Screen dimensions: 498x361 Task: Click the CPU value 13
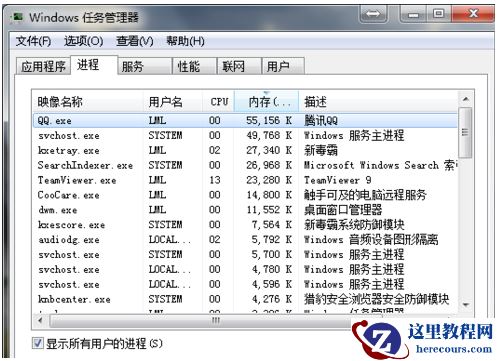tap(215, 180)
